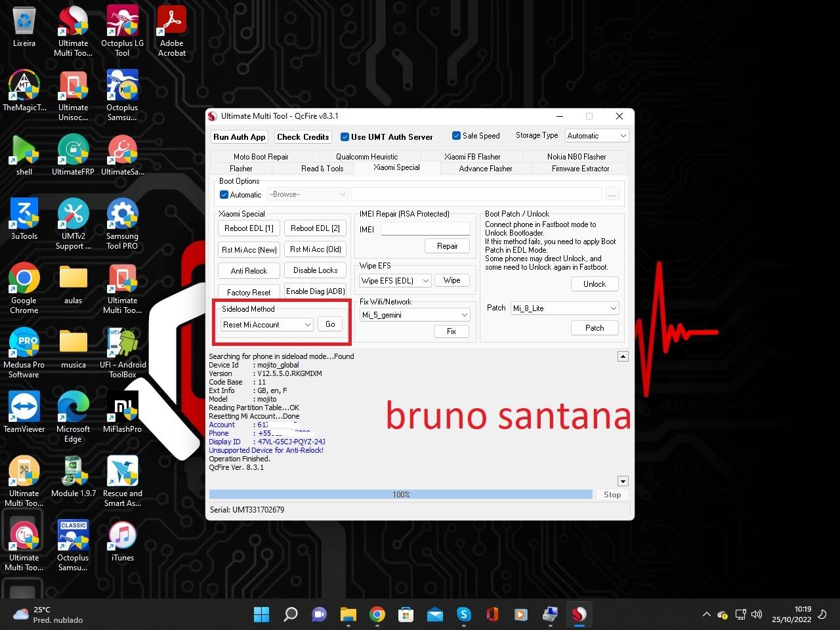
Task: Switch to Firmware Extractor tab
Action: (x=580, y=169)
